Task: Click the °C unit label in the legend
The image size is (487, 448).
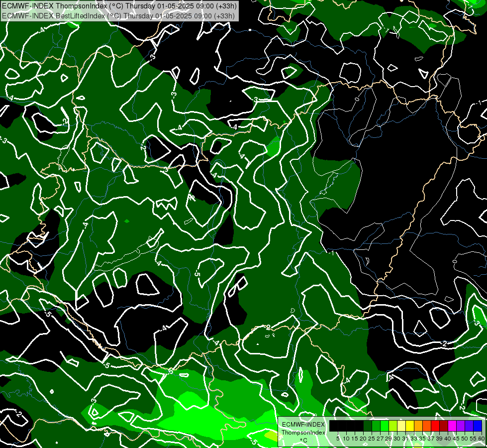Action: click(x=304, y=441)
